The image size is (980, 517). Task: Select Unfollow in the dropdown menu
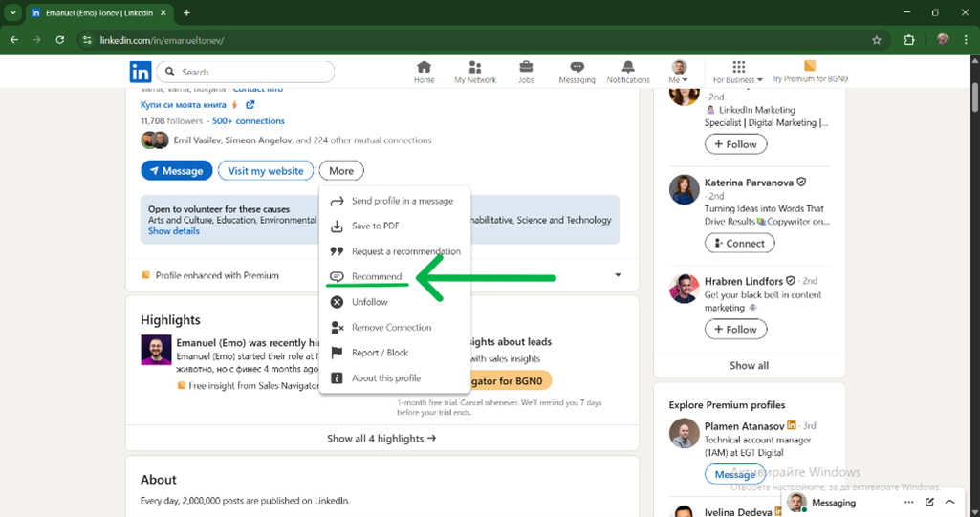point(369,302)
